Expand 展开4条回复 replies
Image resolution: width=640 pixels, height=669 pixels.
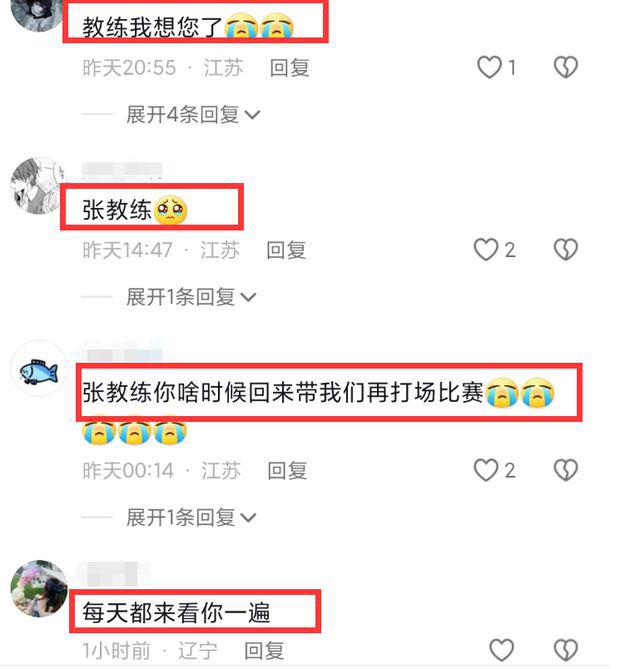click(x=193, y=115)
